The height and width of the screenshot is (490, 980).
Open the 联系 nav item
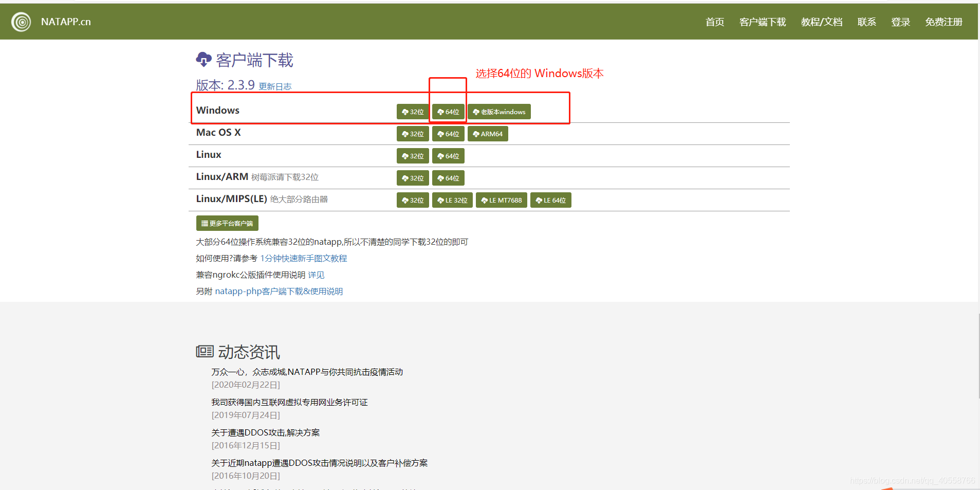[867, 22]
